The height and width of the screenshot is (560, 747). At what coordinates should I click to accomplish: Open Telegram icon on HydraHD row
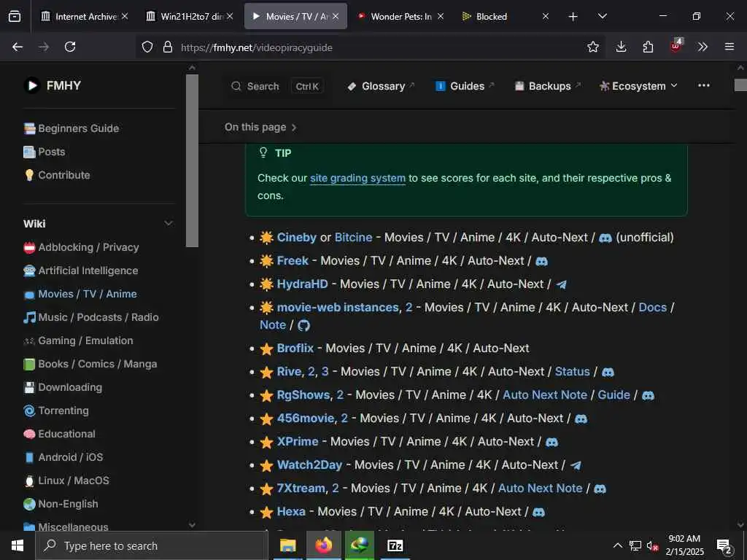pyautogui.click(x=562, y=284)
